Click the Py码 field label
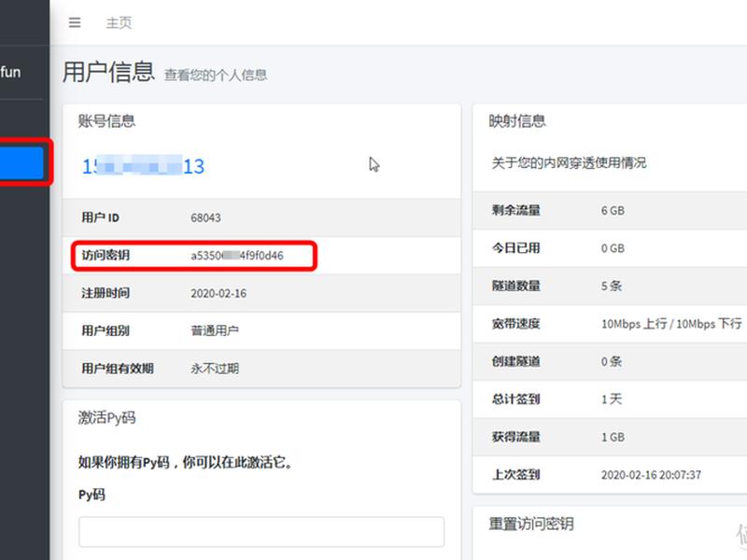747x560 pixels. [x=92, y=495]
